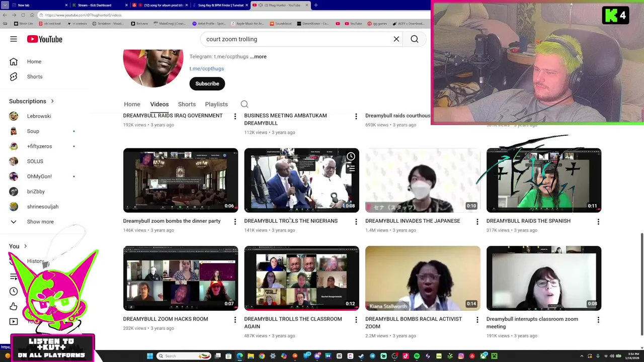The image size is (644, 362).
Task: Open DREAMYBULL INVADES THE JAPANESE title
Action: tap(413, 221)
